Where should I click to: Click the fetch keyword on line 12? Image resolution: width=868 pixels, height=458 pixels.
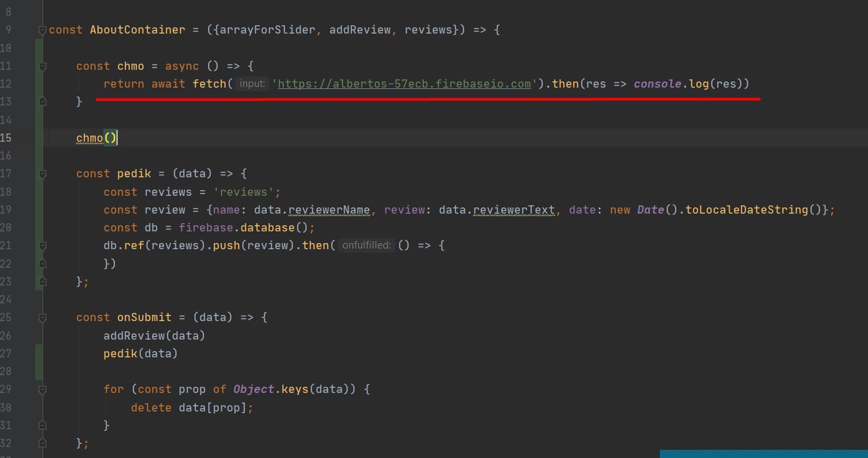(x=209, y=84)
